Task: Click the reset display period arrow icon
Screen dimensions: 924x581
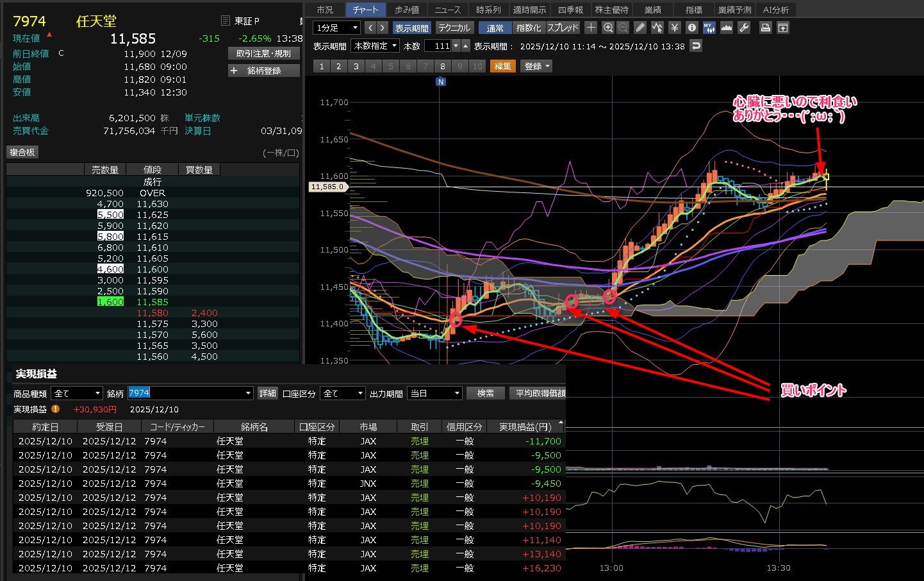Action: click(696, 46)
